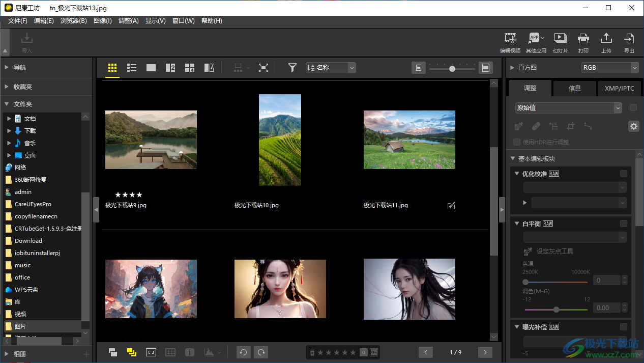Image resolution: width=644 pixels, height=363 pixels.
Task: Rotate image clockwise
Action: click(x=261, y=352)
